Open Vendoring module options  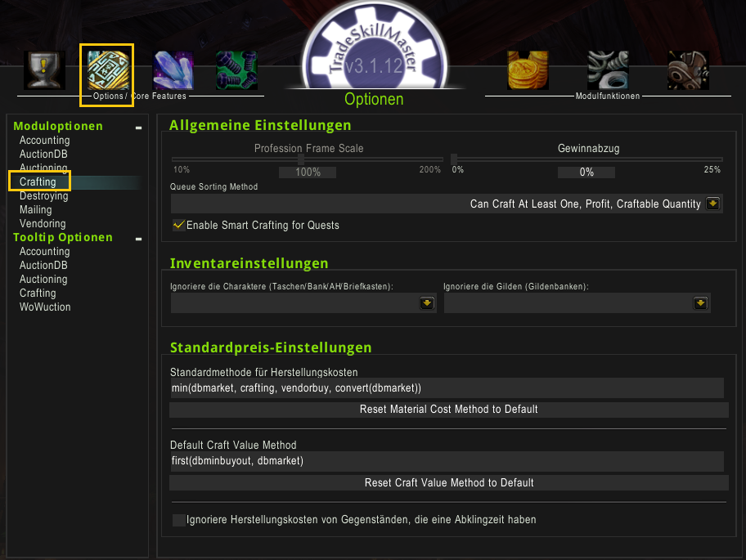[43, 223]
